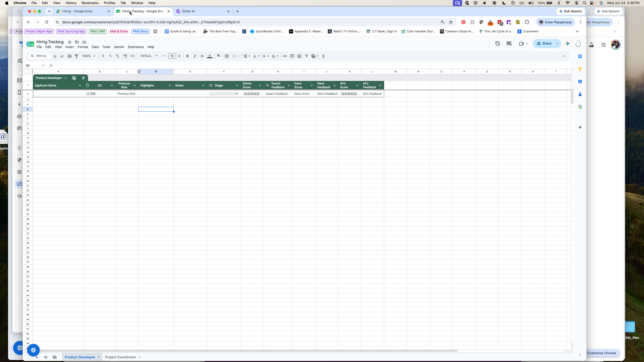Apply percent format

pyautogui.click(x=110, y=56)
